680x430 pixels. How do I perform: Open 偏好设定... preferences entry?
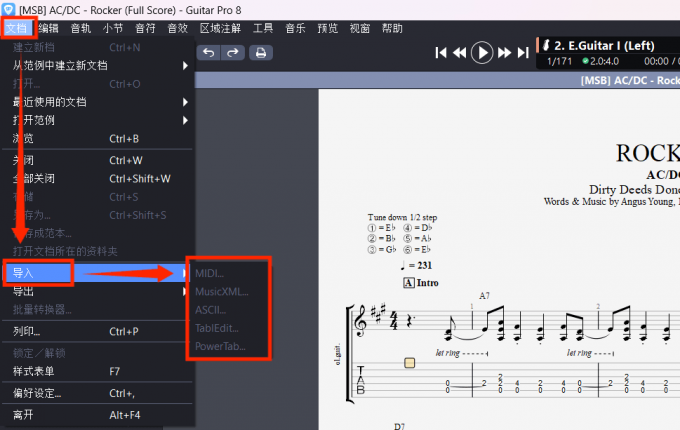(37, 392)
